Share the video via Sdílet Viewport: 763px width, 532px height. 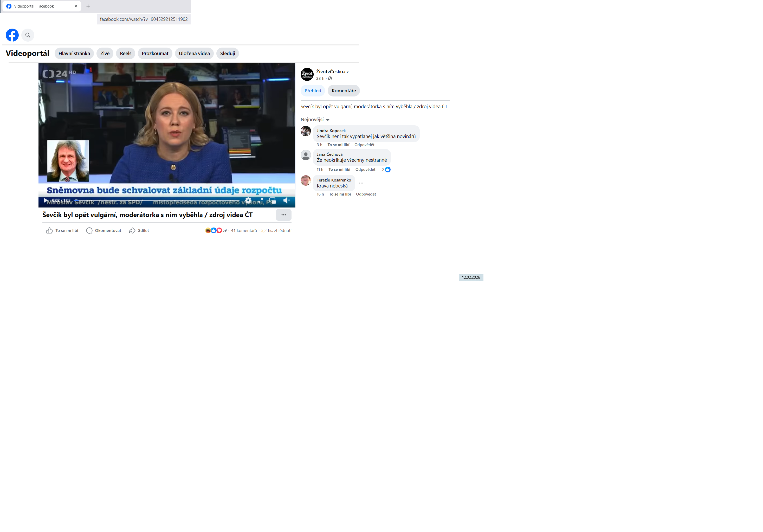click(x=139, y=231)
